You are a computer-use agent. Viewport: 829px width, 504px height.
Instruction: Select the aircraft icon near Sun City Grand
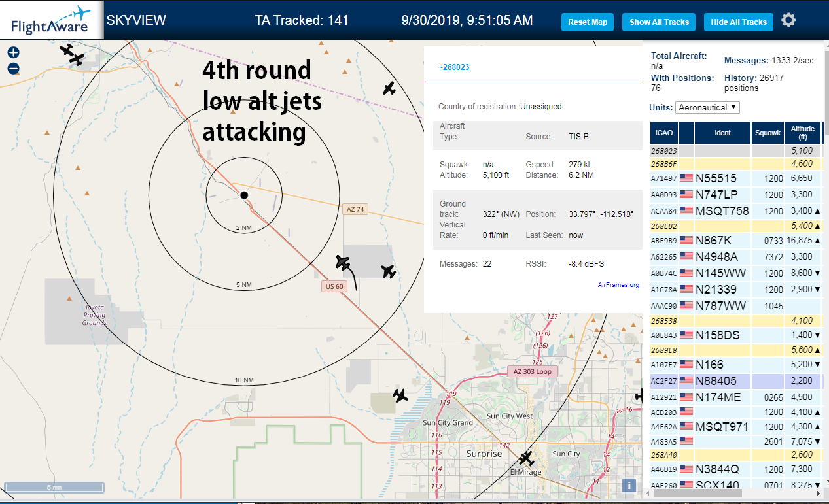click(400, 395)
